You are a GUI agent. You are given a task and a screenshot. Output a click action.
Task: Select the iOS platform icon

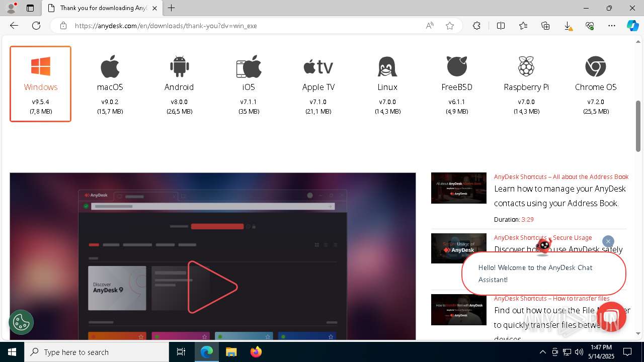pos(249,66)
